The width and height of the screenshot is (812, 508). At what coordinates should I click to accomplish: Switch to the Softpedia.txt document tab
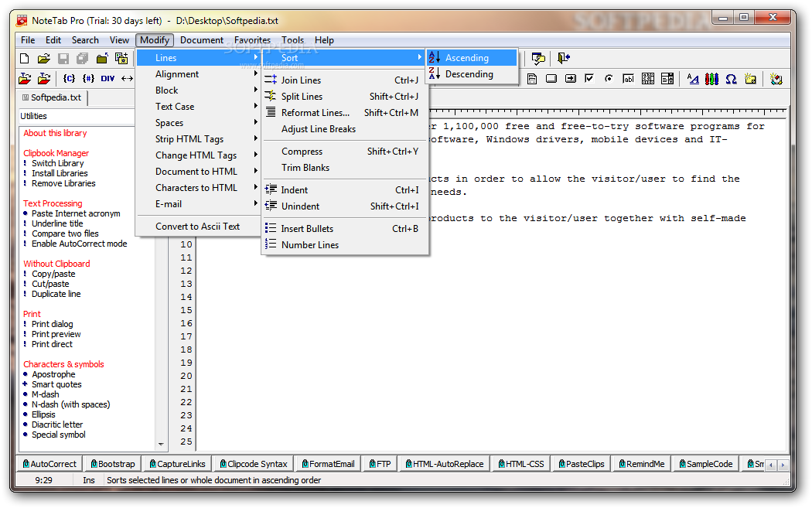(52, 97)
